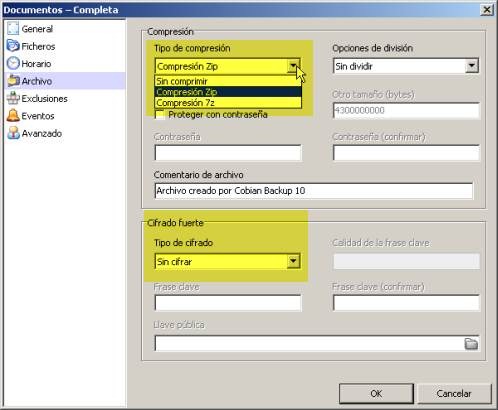Collapse the Tipo de compresión dropdown arrow

click(x=293, y=66)
